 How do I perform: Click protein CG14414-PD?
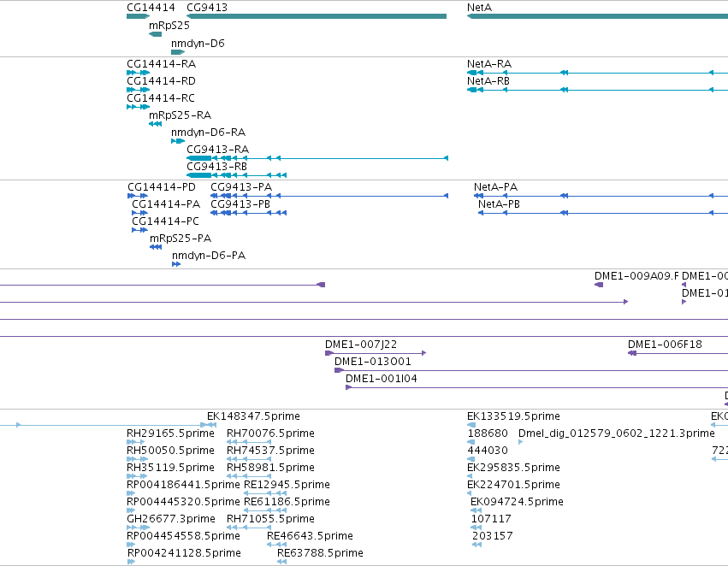point(162,187)
